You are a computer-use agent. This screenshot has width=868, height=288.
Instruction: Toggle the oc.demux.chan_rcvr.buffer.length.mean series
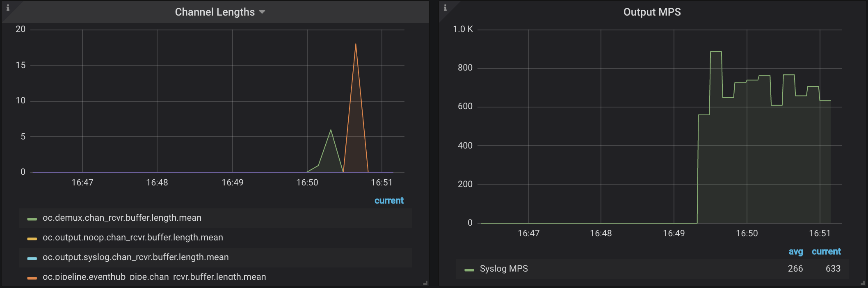coord(122,218)
